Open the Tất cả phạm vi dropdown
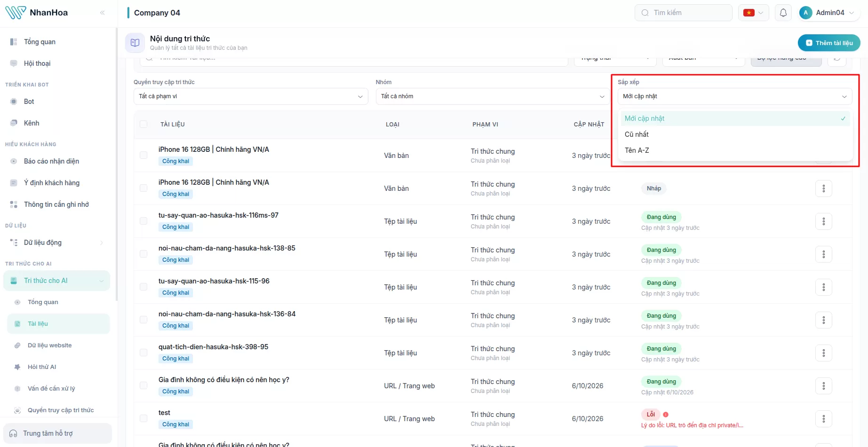The image size is (868, 447). [x=251, y=96]
